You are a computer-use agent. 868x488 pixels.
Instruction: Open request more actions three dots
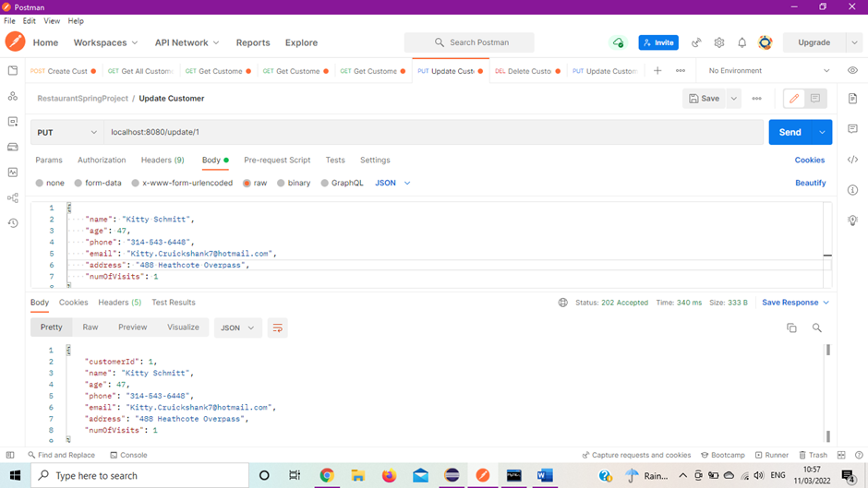[757, 99]
